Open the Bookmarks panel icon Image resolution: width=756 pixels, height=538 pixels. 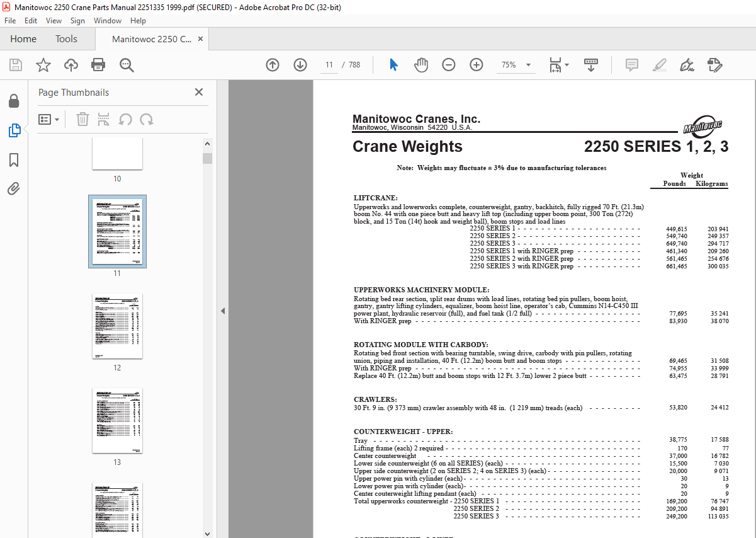click(x=14, y=160)
